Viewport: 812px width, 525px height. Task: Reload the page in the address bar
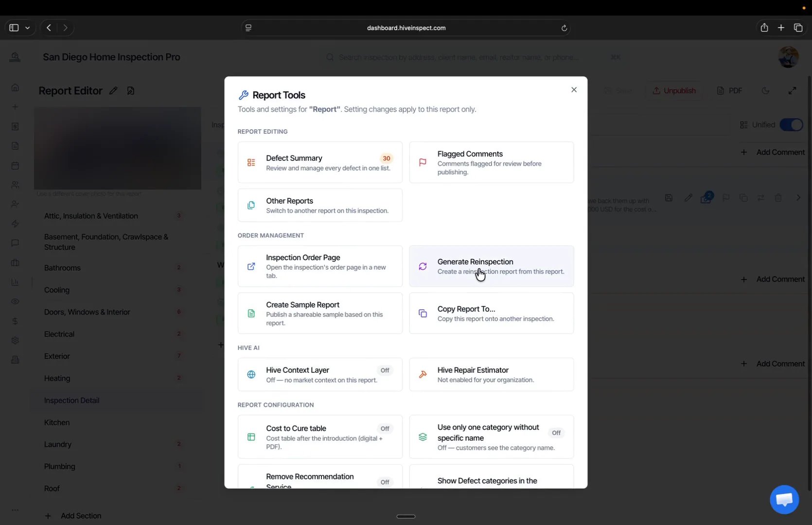tap(564, 28)
